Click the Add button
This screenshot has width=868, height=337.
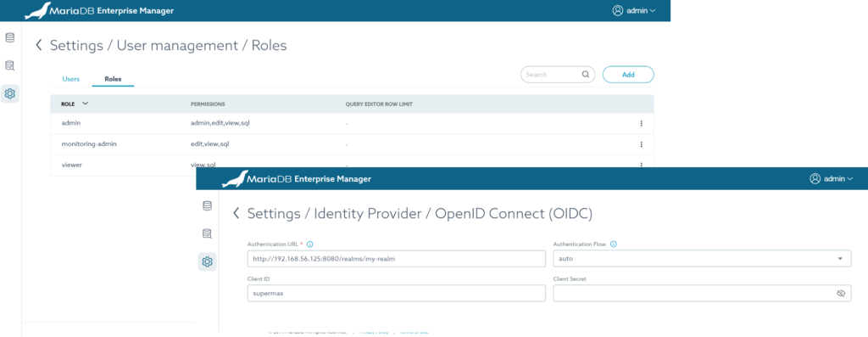tap(628, 74)
